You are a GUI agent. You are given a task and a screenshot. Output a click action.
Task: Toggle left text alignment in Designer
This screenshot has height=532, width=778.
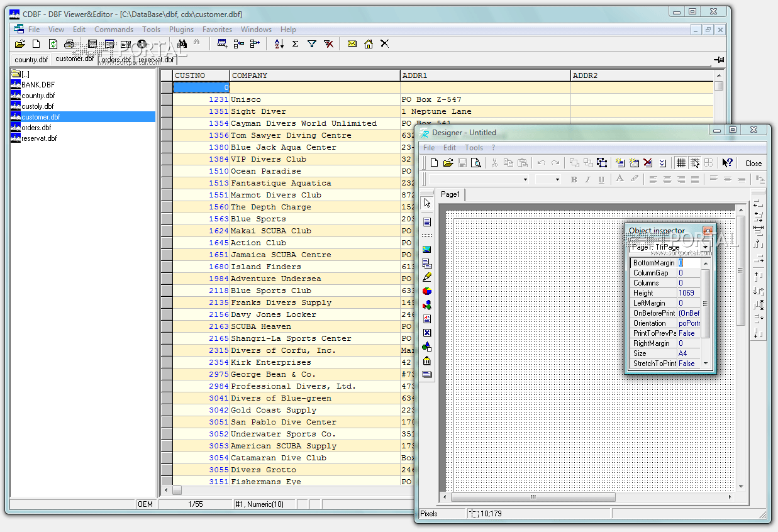(653, 179)
